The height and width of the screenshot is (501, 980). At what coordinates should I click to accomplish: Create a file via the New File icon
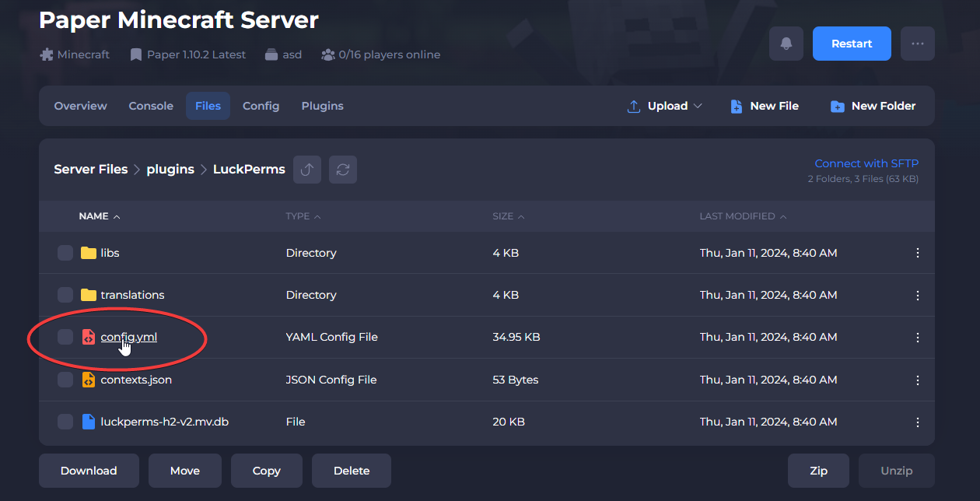click(x=737, y=106)
